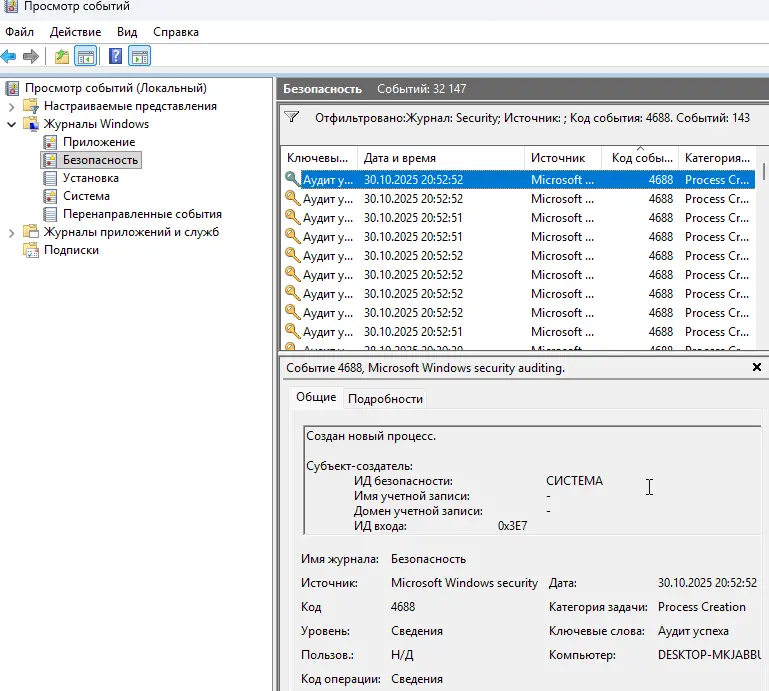This screenshot has height=691, width=769.
Task: Sort events by the Источник column header
Action: pos(558,158)
